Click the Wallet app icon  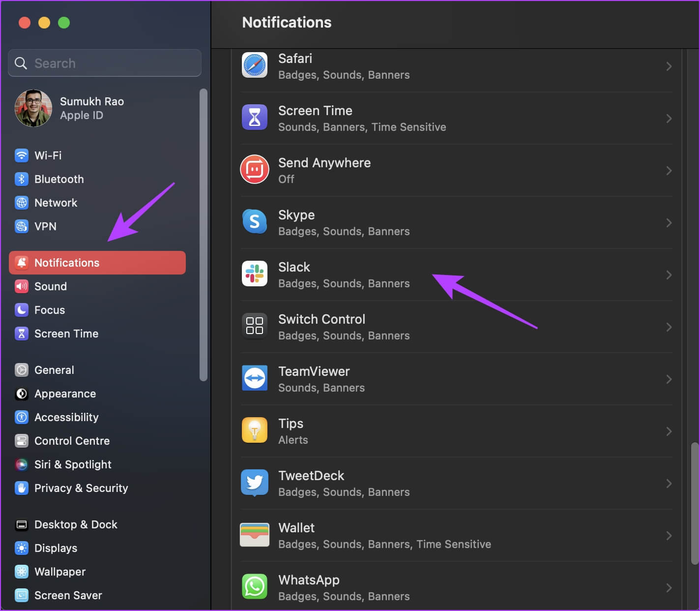pos(255,535)
